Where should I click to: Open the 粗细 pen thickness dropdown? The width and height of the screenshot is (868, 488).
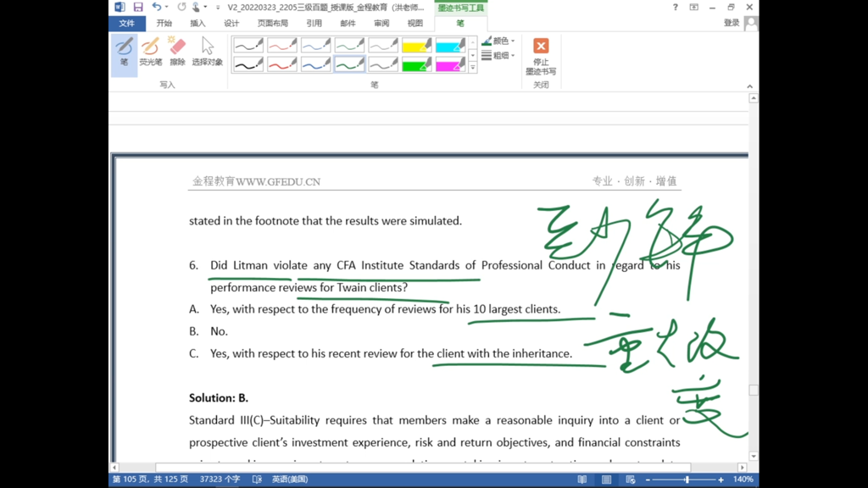coord(498,55)
